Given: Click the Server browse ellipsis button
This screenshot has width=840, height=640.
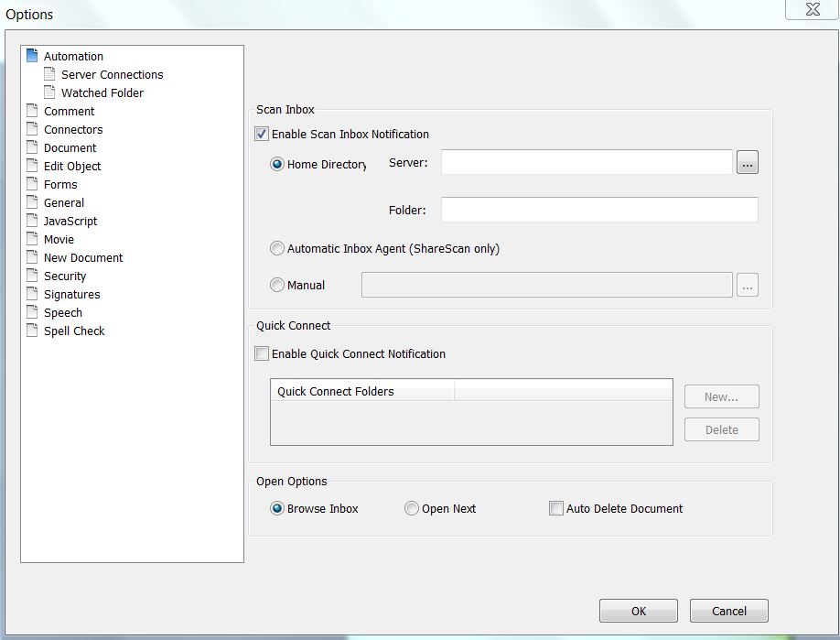Looking at the screenshot, I should (x=748, y=162).
